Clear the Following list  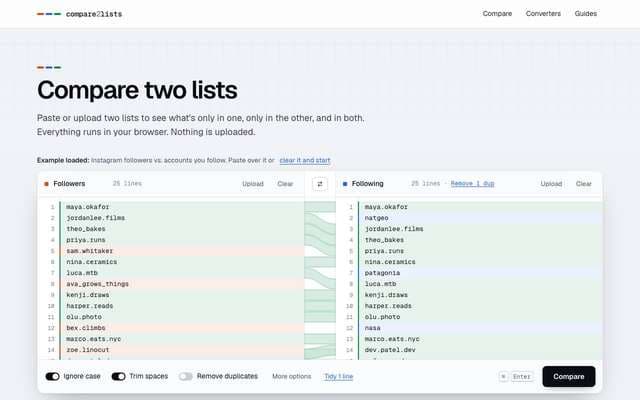click(x=583, y=184)
